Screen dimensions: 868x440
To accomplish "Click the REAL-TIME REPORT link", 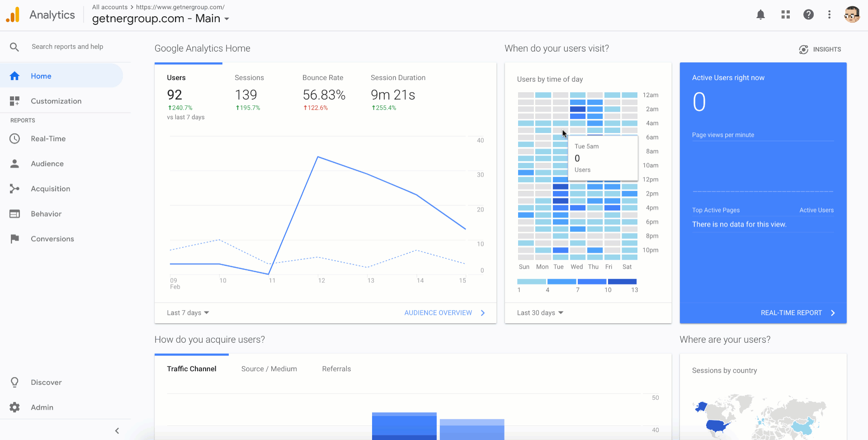I will tap(791, 313).
